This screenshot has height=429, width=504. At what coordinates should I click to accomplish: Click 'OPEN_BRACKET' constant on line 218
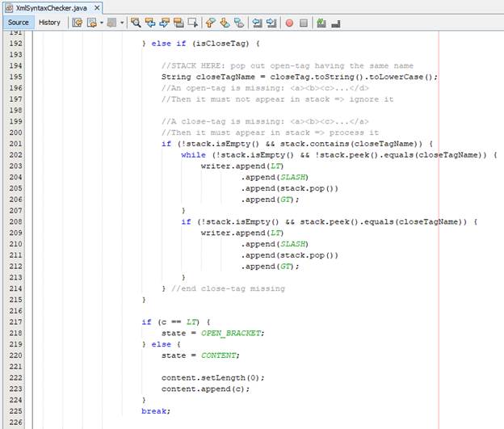232,333
